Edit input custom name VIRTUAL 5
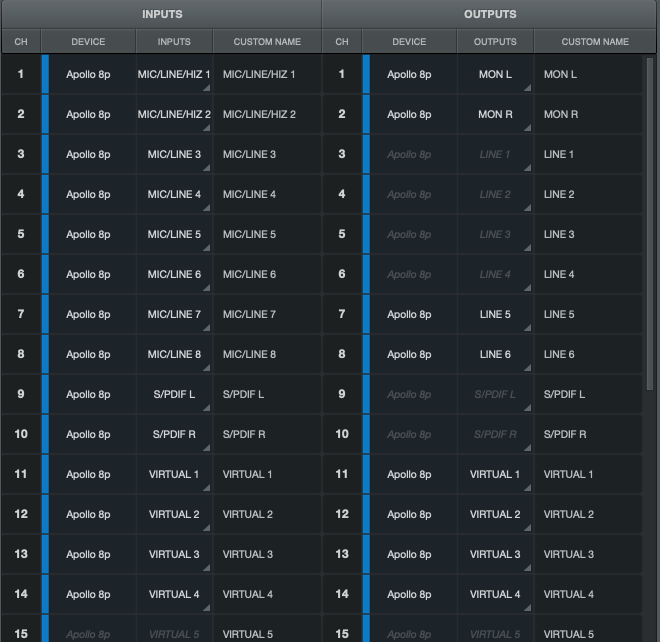Screen dimensions: 660x642 267,629
